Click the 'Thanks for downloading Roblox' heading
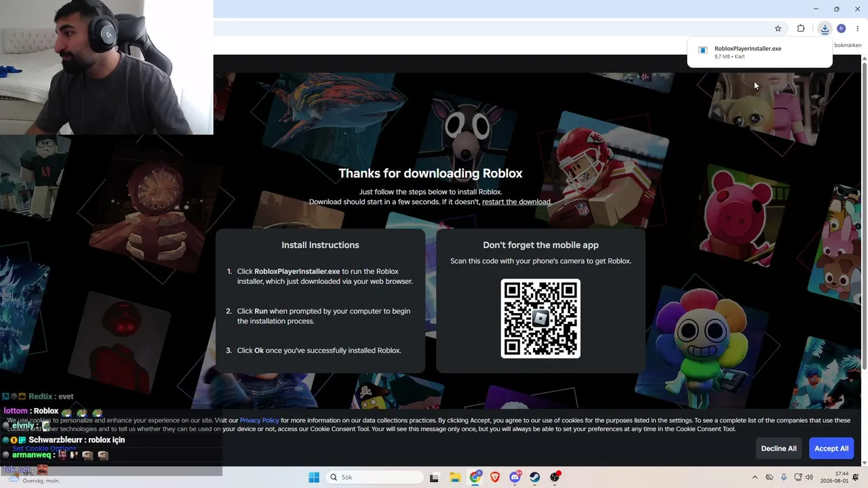 [431, 174]
